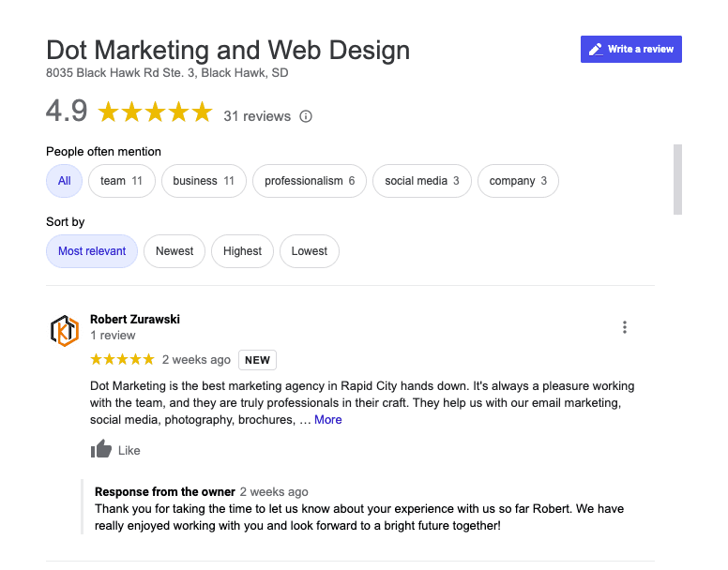Image resolution: width=728 pixels, height=570 pixels.
Task: Click the review's five-star rating
Action: pyautogui.click(x=122, y=359)
